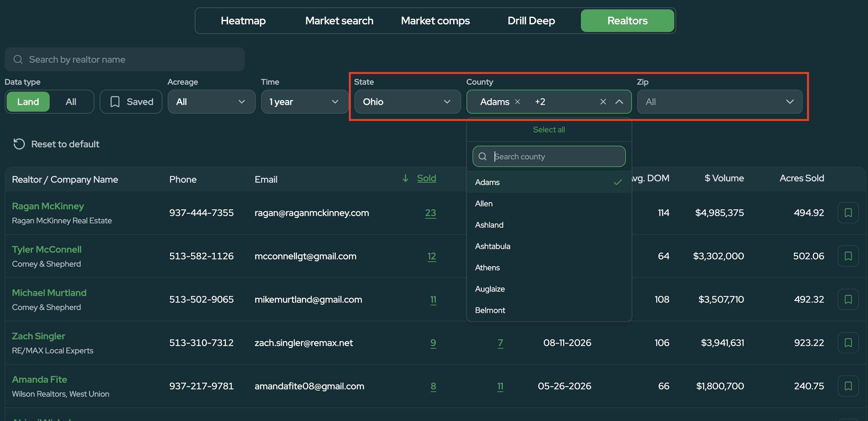This screenshot has width=868, height=421.
Task: Click phone number 937-217-9781
Action: [201, 386]
